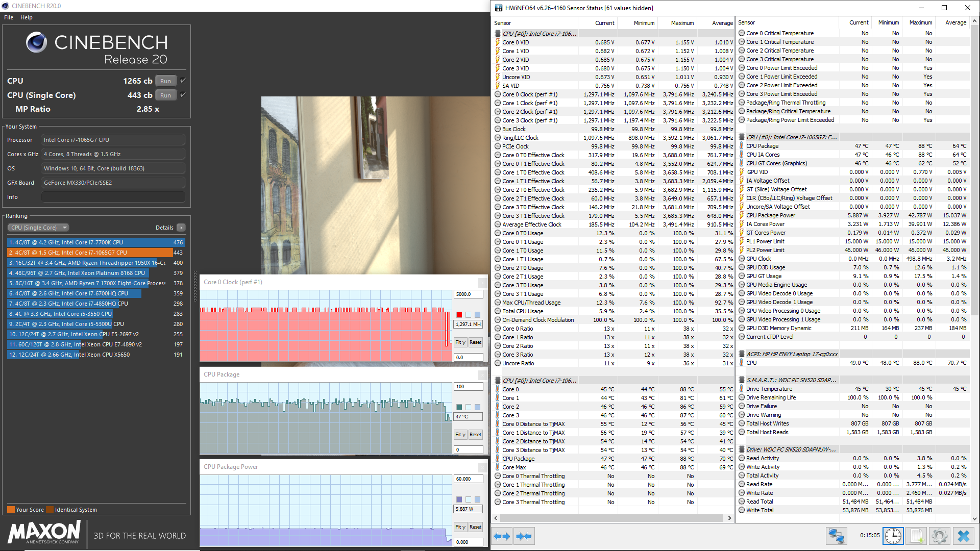The height and width of the screenshot is (551, 980).
Task: Select the CPU (Single Core) ranking dropdown
Action: [38, 228]
